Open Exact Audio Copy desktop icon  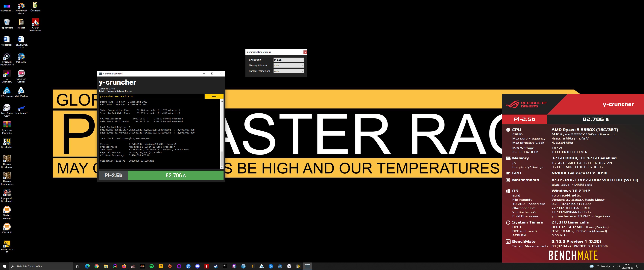[7, 110]
